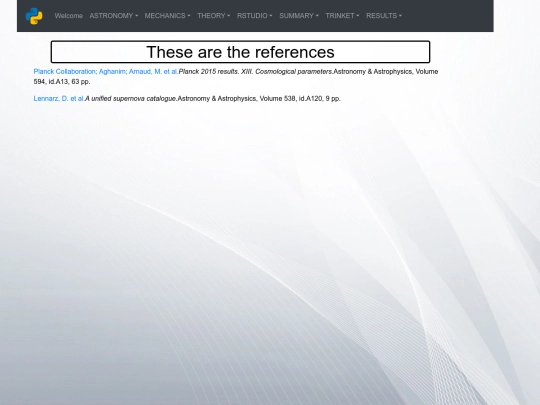The image size is (540, 405).
Task: Follow the Planck Collaboration authors link
Action: [106, 72]
